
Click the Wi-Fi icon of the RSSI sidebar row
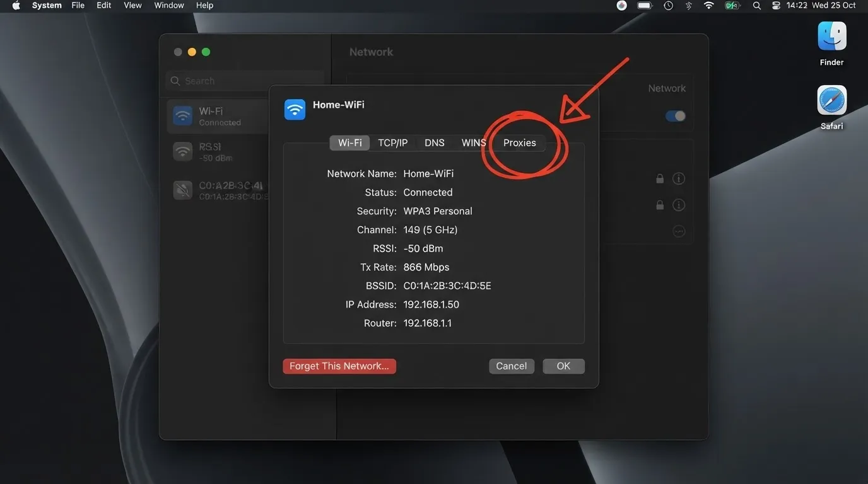pos(183,151)
